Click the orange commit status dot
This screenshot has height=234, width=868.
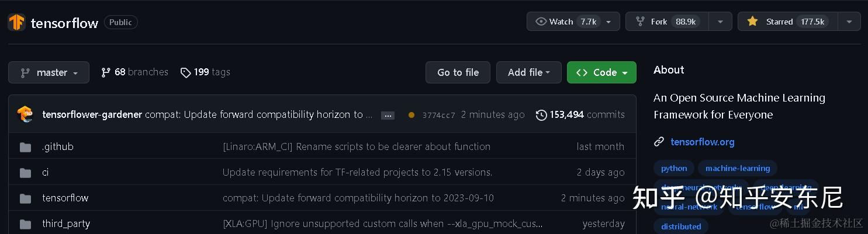pyautogui.click(x=411, y=115)
